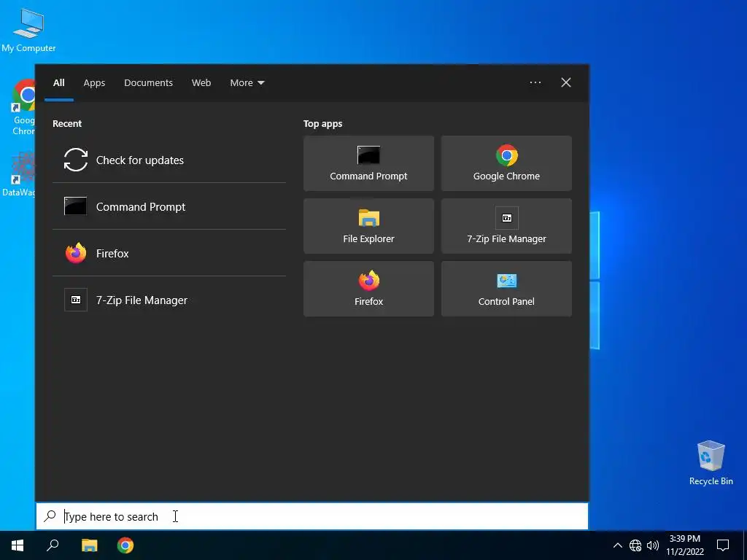Close the search panel with X
This screenshot has width=747, height=560.
(566, 82)
